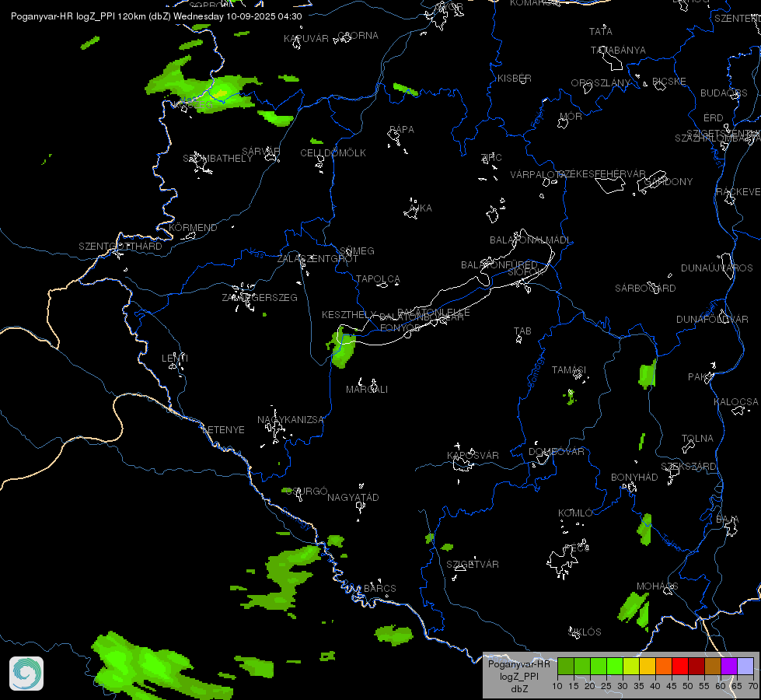This screenshot has width=761, height=700.
Task: Click the OROSZLÁNY city label
Action: pos(600,83)
